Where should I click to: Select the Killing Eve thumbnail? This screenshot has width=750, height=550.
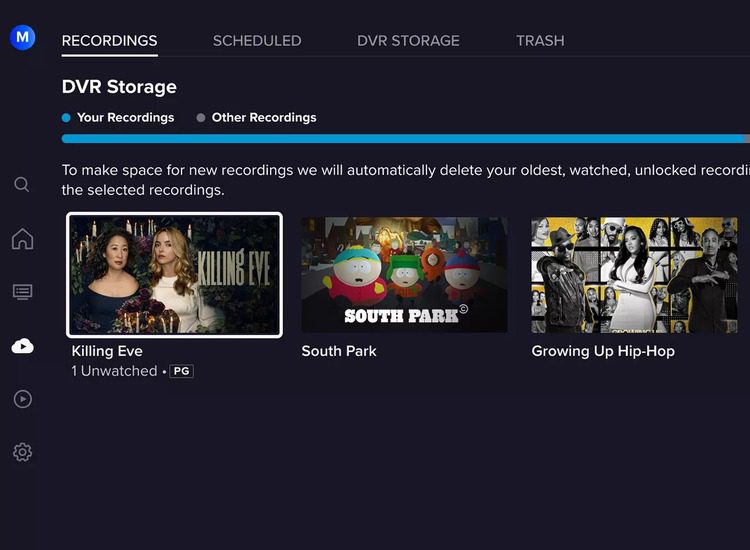click(175, 275)
